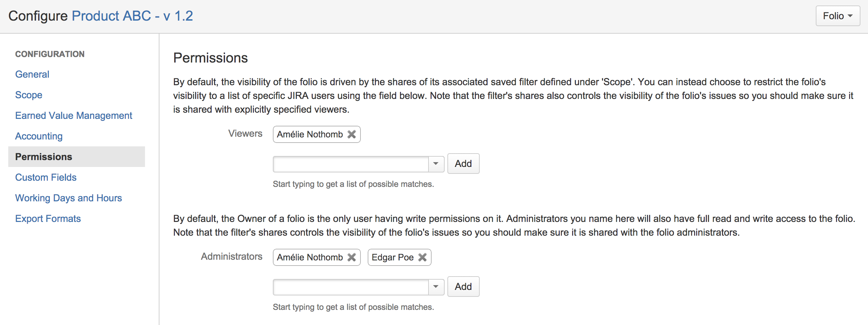
Task: Click Add next to the Viewers field
Action: pyautogui.click(x=463, y=164)
